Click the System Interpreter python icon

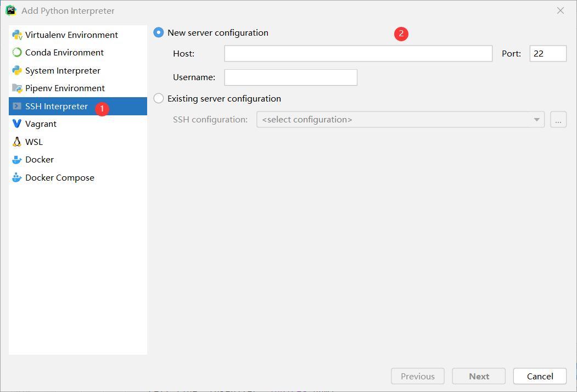(x=17, y=70)
